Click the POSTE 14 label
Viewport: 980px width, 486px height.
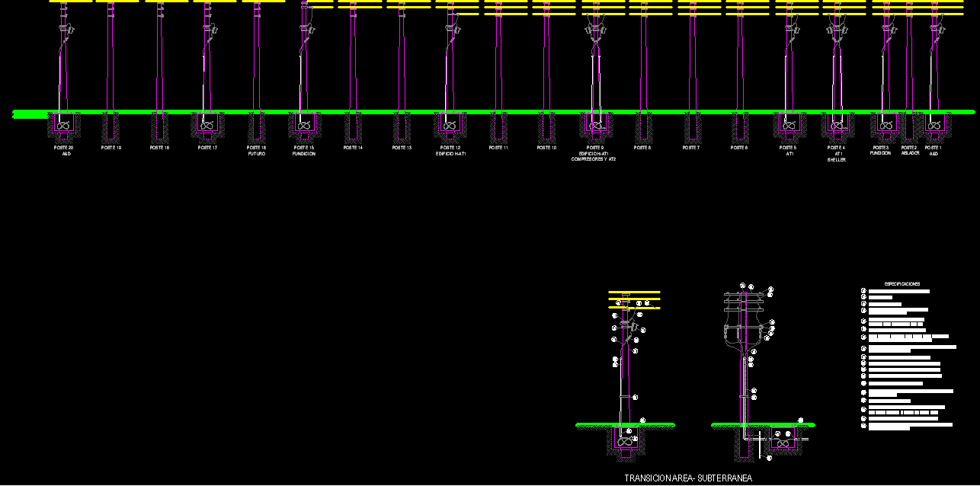click(353, 148)
